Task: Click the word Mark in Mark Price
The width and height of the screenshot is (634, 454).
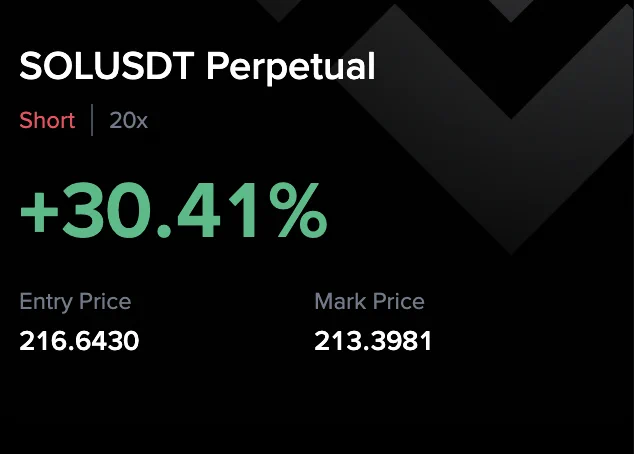Action: (x=341, y=302)
